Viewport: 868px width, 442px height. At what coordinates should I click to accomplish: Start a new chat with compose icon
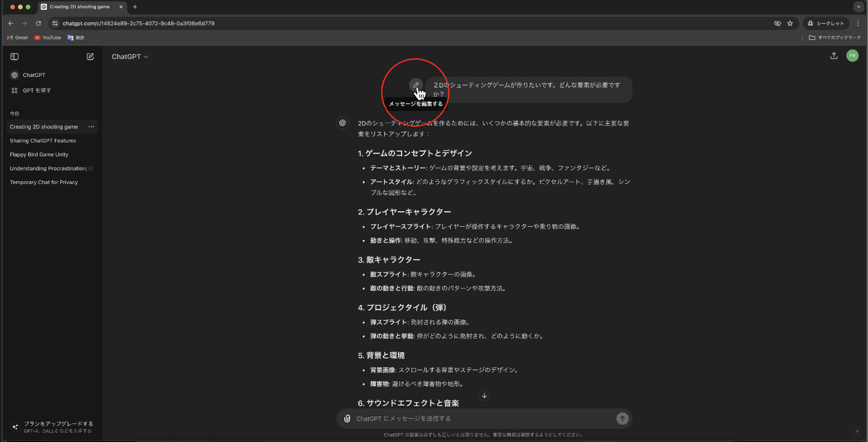pos(90,57)
